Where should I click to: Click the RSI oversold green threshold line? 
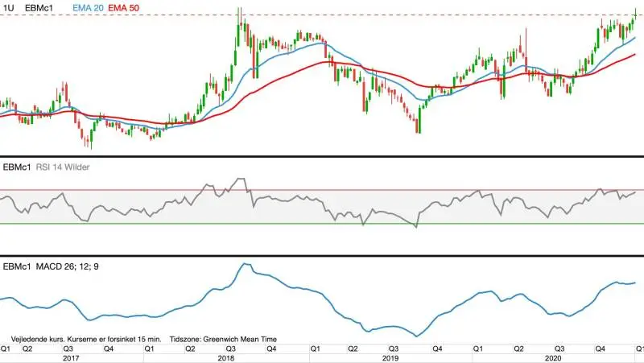[322, 224]
